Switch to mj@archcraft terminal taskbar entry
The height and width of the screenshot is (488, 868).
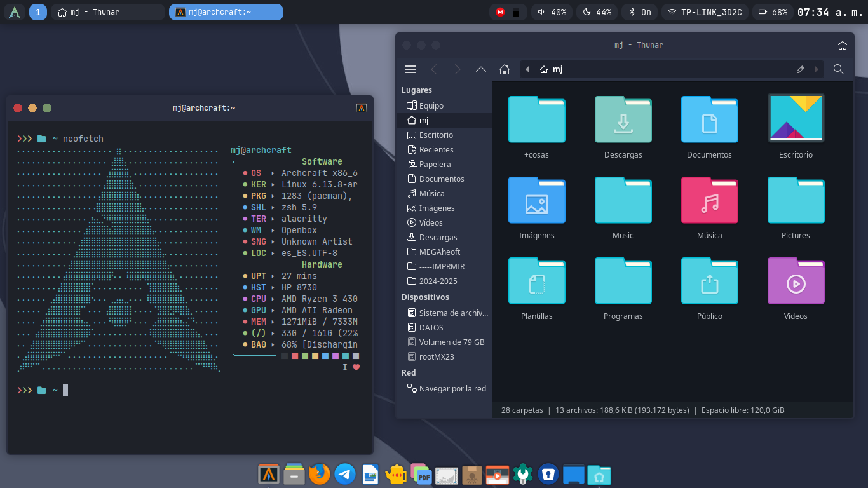click(226, 12)
